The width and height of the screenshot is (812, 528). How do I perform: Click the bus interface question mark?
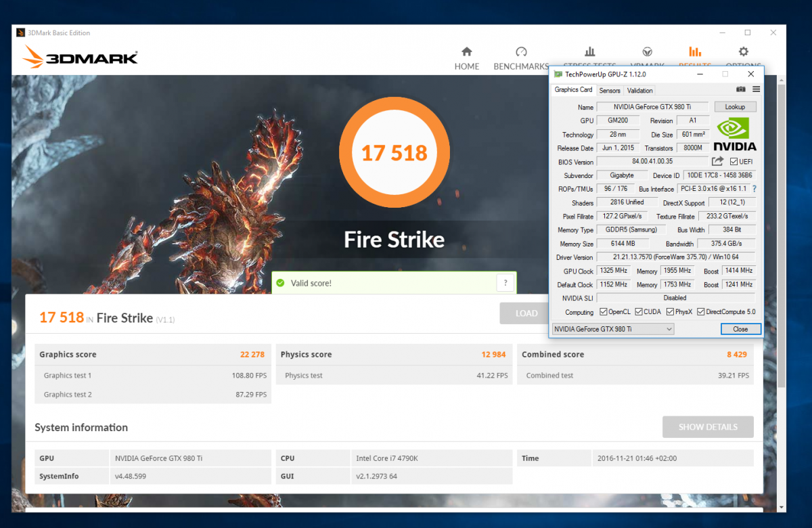click(x=754, y=189)
